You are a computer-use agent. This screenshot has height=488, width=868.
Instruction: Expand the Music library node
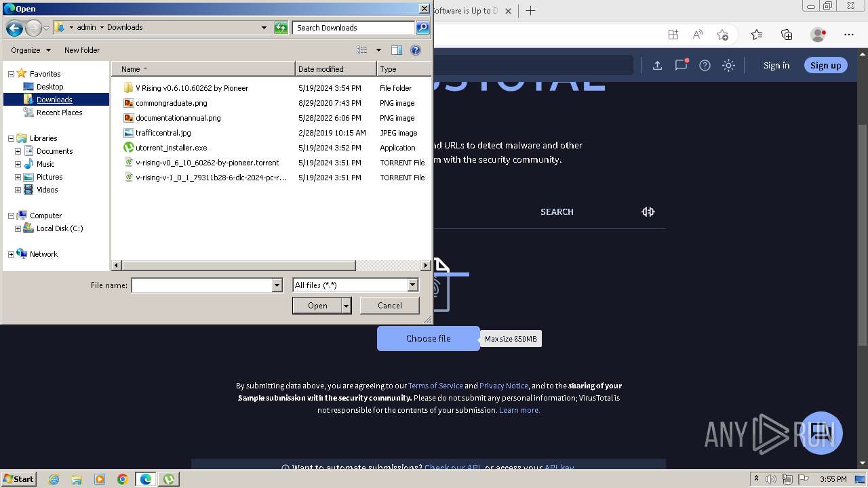pos(18,164)
